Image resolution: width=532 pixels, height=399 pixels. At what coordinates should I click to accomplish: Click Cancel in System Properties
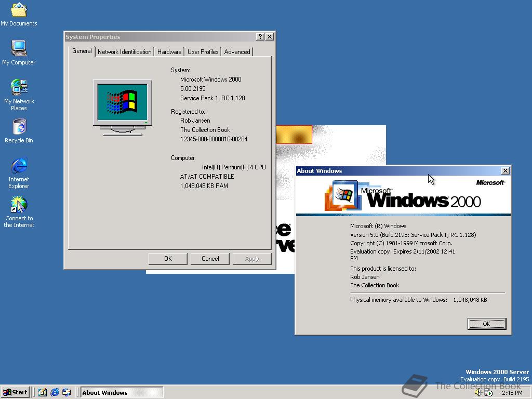coord(210,259)
